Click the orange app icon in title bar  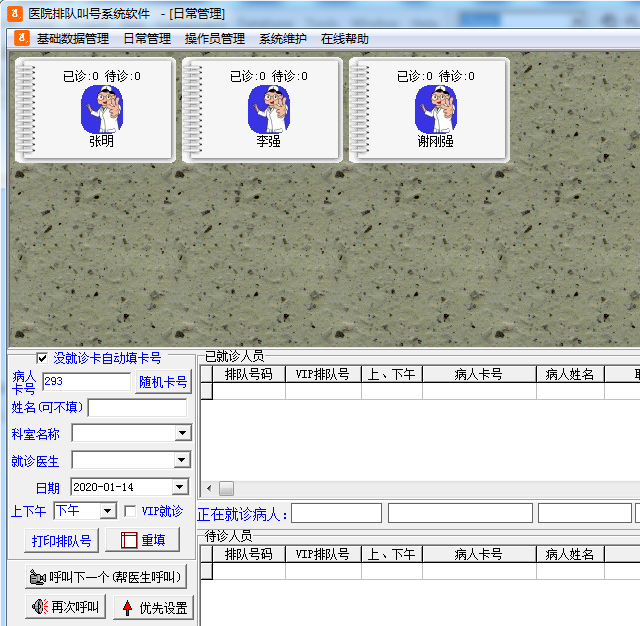pyautogui.click(x=13, y=13)
